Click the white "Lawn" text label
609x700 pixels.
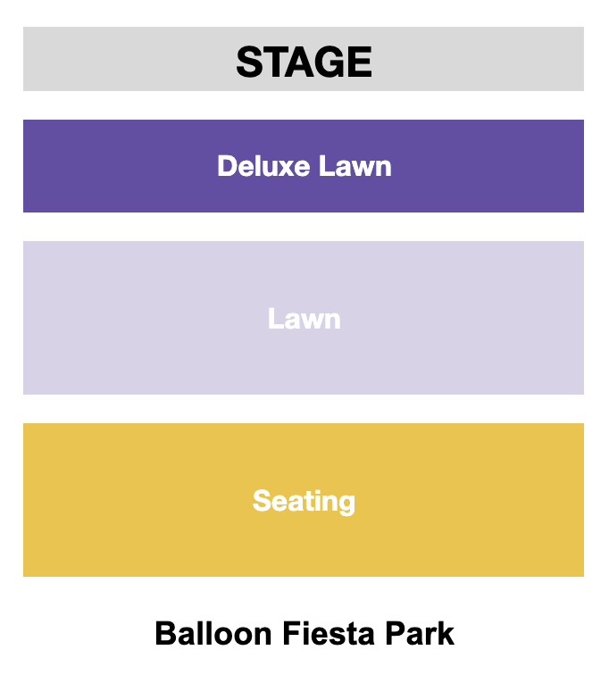(x=304, y=319)
